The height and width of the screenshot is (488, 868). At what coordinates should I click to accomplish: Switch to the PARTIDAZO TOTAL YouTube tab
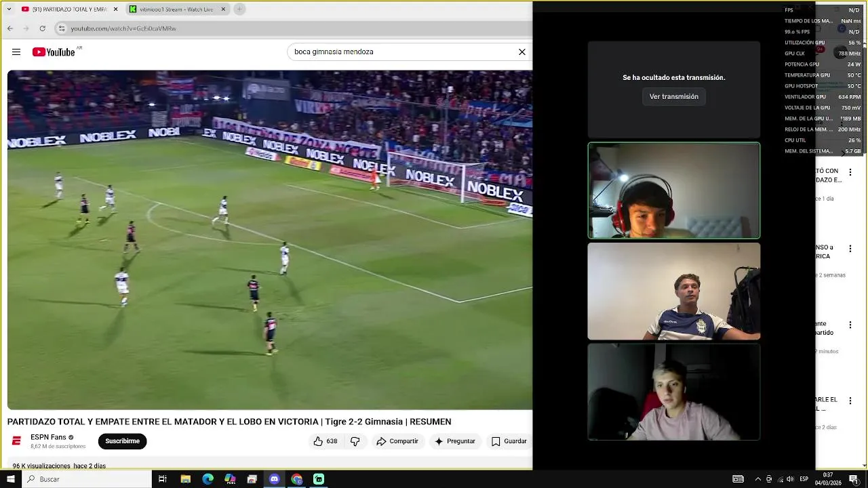[x=68, y=9]
